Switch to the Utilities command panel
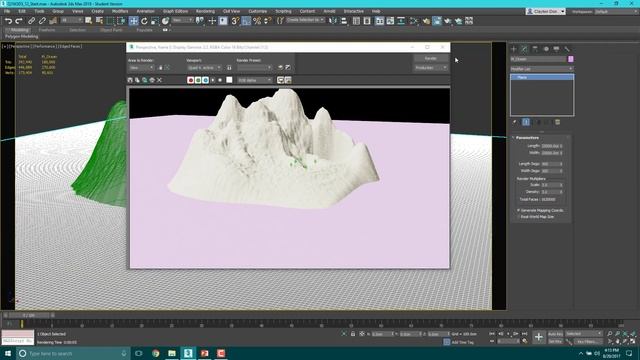 click(x=567, y=49)
